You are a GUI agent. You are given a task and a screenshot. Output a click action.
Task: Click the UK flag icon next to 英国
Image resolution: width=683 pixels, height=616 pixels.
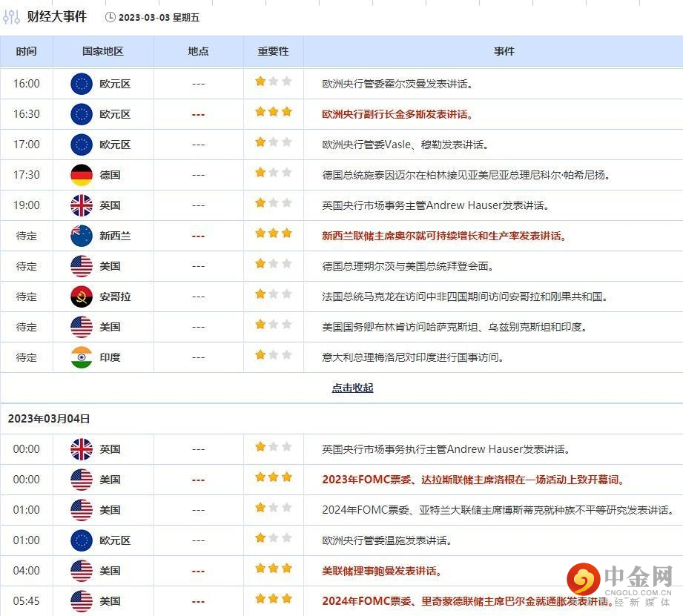pyautogui.click(x=81, y=205)
